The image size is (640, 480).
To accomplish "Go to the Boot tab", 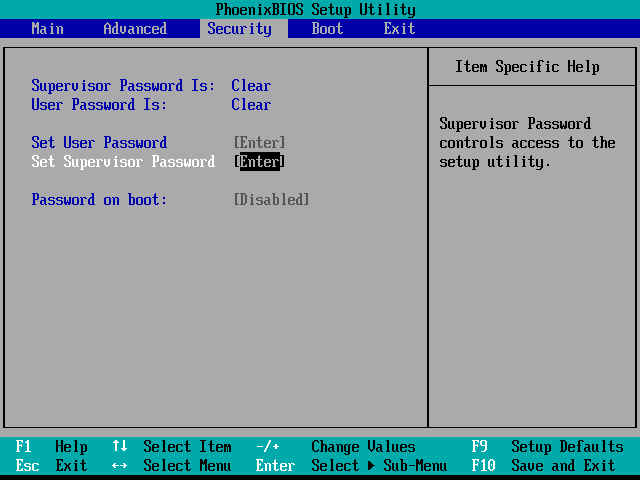I will click(x=327, y=29).
